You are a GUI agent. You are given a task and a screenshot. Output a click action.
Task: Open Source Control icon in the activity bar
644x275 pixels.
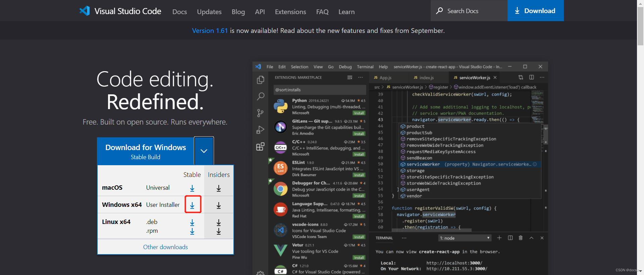[x=260, y=113]
